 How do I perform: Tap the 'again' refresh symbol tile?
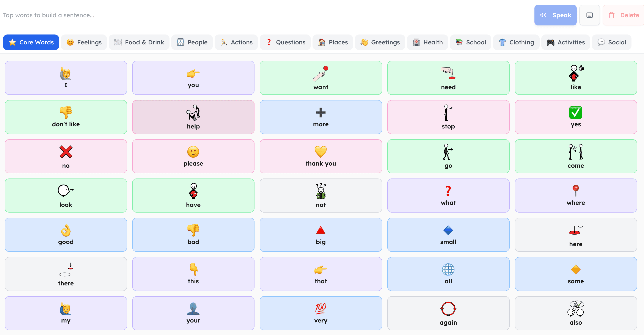click(x=448, y=313)
